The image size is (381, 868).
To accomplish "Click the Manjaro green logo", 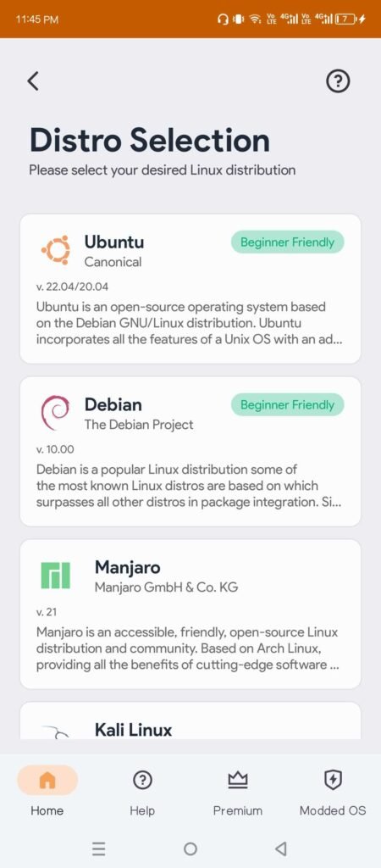I will click(x=55, y=576).
